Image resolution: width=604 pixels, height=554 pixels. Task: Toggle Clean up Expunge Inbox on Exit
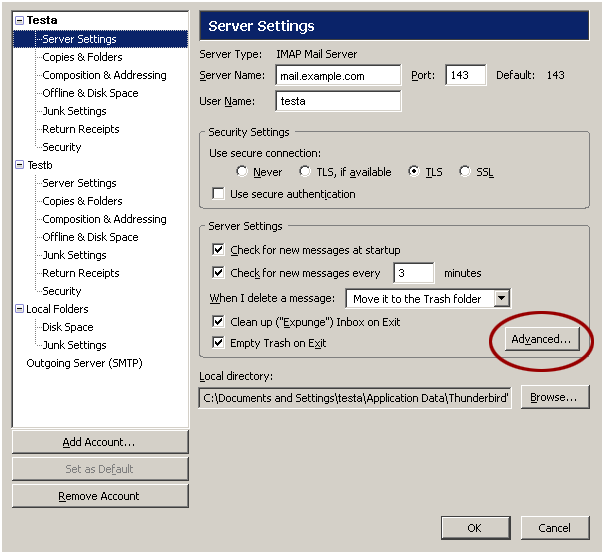click(x=218, y=321)
